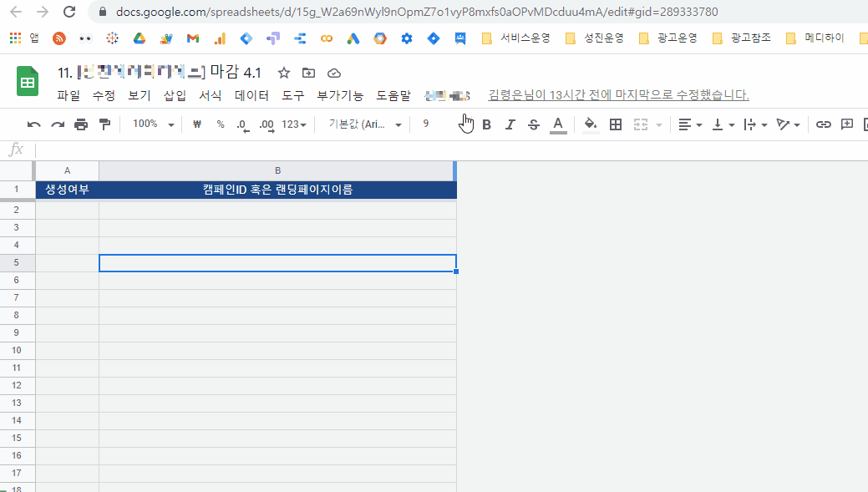Open font family dropdown 기본값 (Ari...

pyautogui.click(x=365, y=124)
